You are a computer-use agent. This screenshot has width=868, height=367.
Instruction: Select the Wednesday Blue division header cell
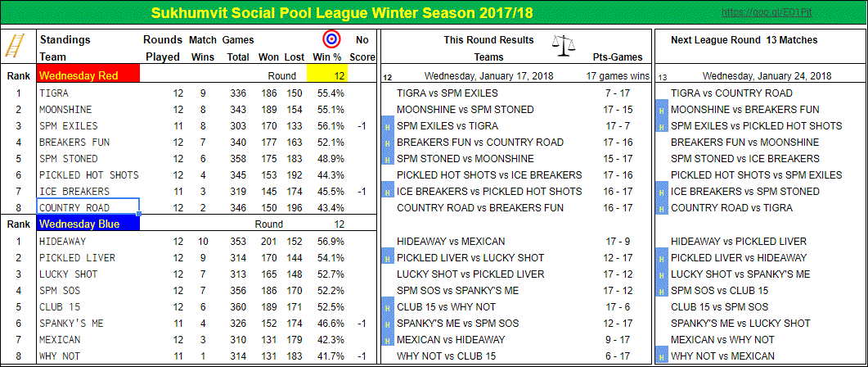pos(88,224)
